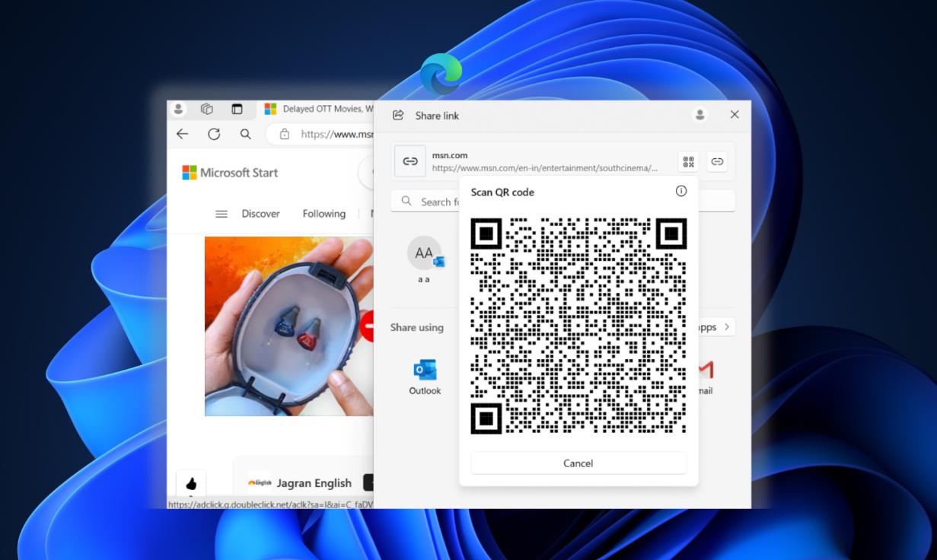Toggle the vertical tabs icon
Viewport: 937px width, 560px height.
tap(237, 109)
